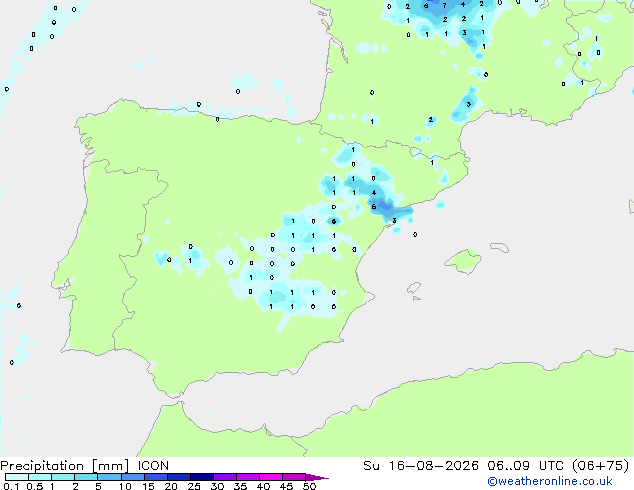Select the 10 to 15 mm blue swatch

tap(132, 477)
